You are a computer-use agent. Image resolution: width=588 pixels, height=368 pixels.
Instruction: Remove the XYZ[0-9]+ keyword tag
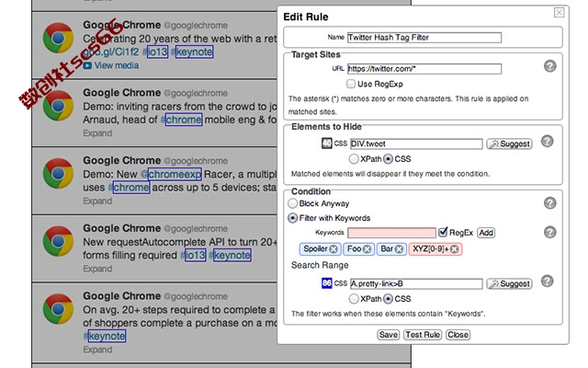(454, 249)
